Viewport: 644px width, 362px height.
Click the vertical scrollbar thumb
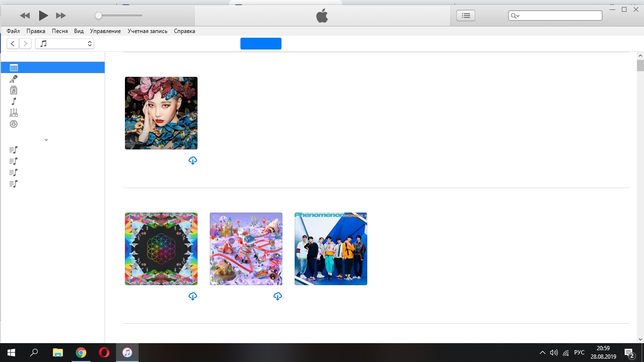[640, 66]
